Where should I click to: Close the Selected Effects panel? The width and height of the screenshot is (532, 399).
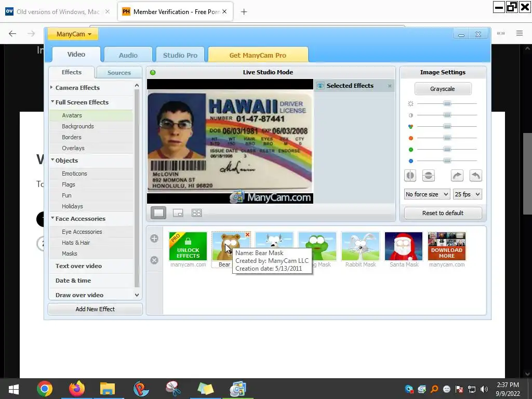point(390,86)
